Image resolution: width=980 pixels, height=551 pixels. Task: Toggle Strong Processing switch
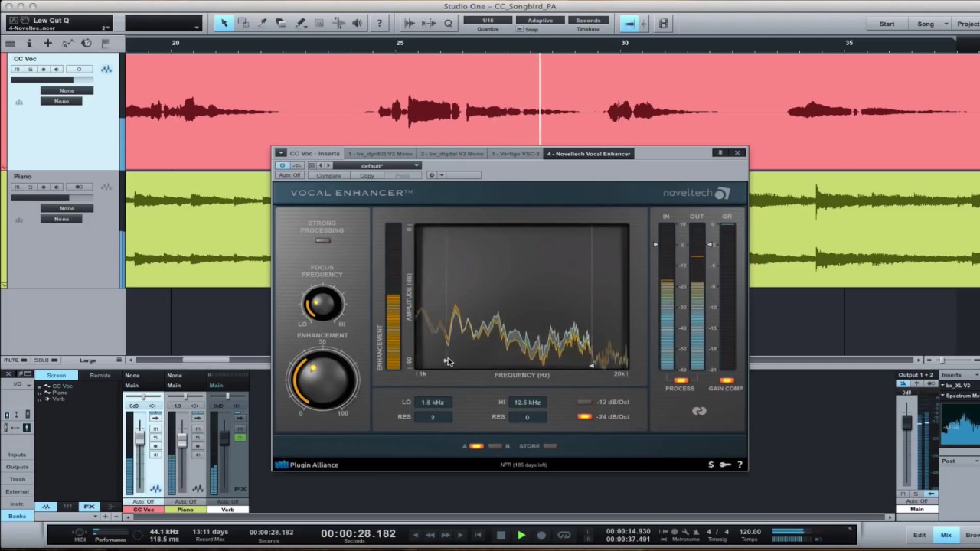pos(322,241)
